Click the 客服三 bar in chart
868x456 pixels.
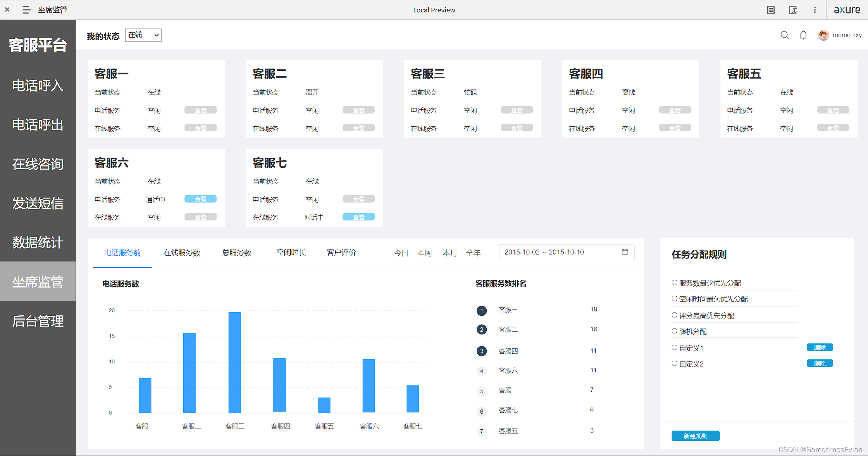[x=234, y=362]
